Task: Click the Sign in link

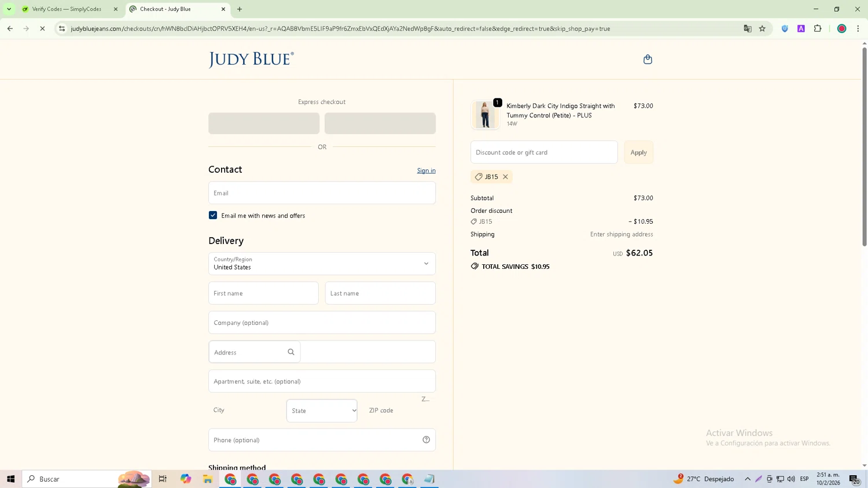Action: [426, 171]
